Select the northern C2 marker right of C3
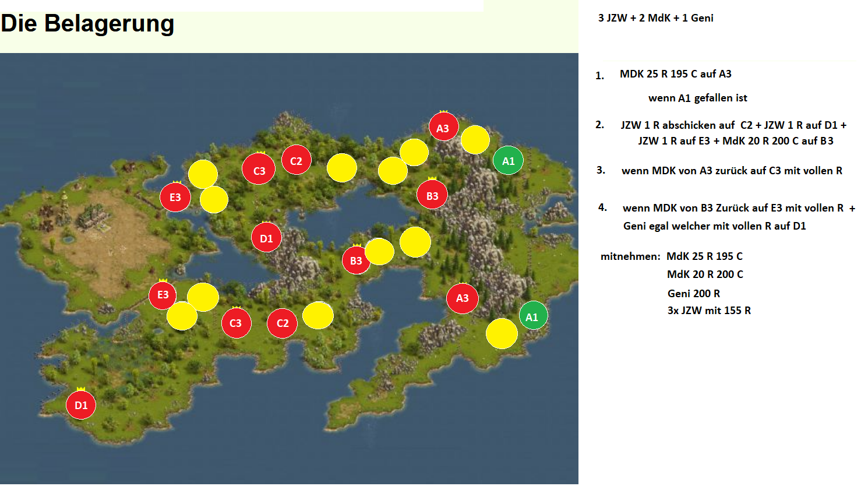The height and width of the screenshot is (486, 868). click(296, 161)
